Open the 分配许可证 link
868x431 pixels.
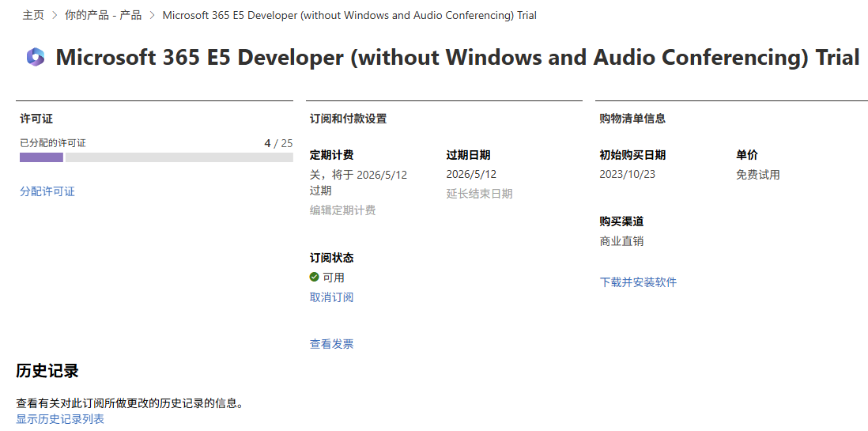click(47, 191)
